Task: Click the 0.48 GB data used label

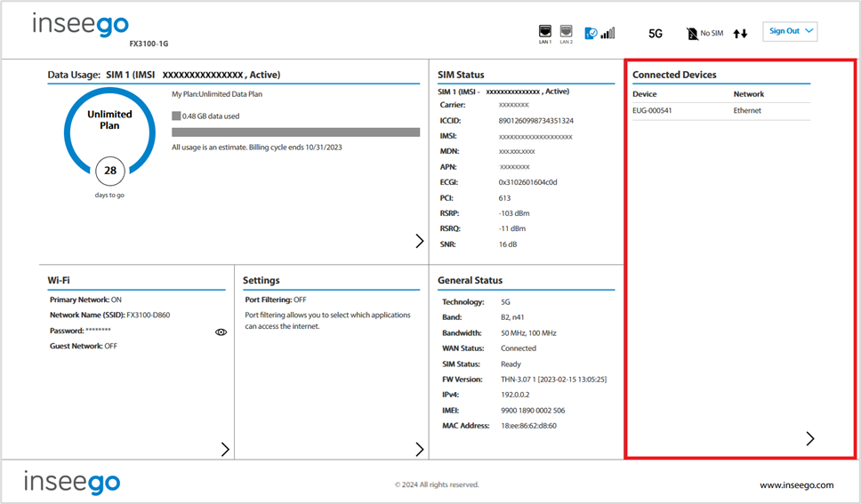Action: 211,116
